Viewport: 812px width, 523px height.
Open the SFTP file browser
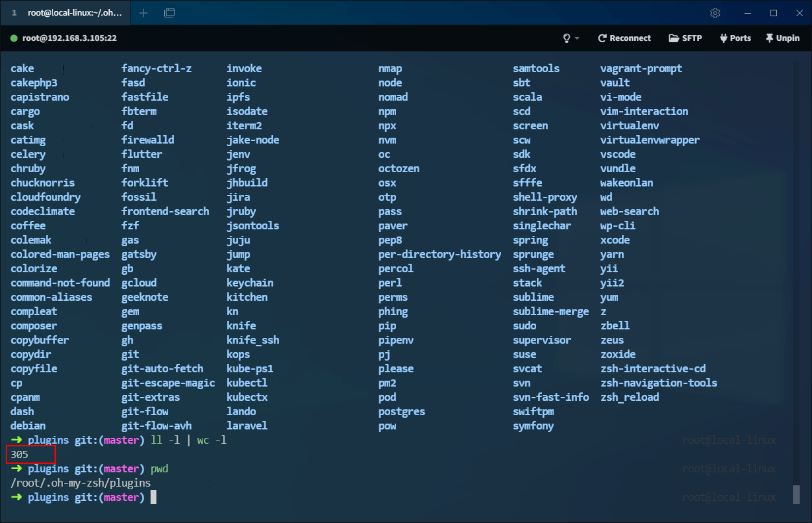685,38
